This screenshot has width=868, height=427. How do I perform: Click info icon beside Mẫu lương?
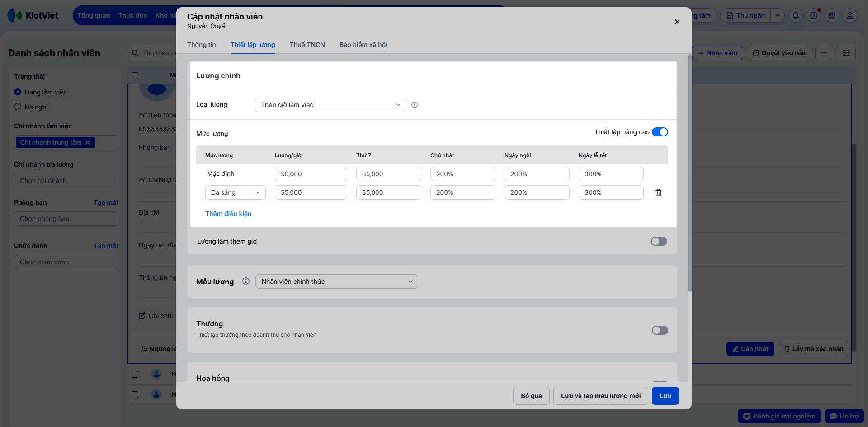[x=246, y=281]
